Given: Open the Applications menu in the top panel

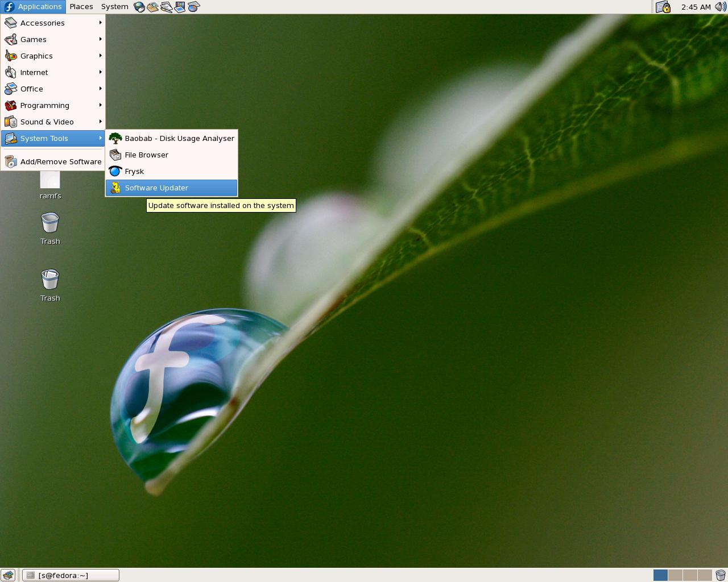Looking at the screenshot, I should (33, 7).
